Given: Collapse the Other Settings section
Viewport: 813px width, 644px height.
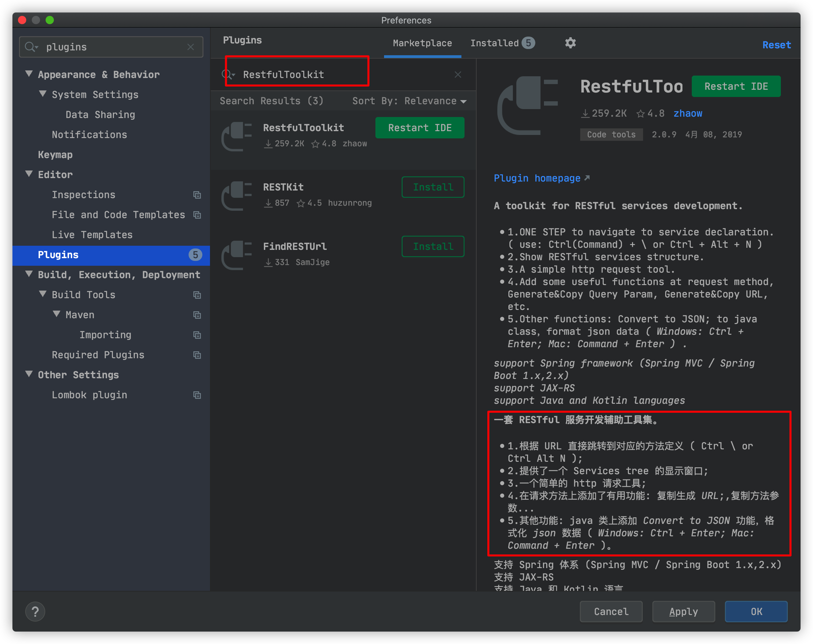Looking at the screenshot, I should 29,374.
